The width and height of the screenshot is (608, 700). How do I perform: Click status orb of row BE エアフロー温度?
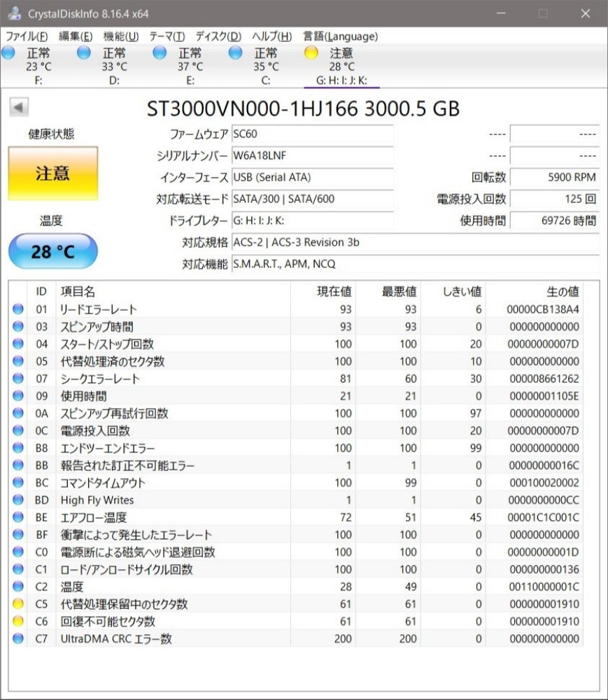pos(18,517)
